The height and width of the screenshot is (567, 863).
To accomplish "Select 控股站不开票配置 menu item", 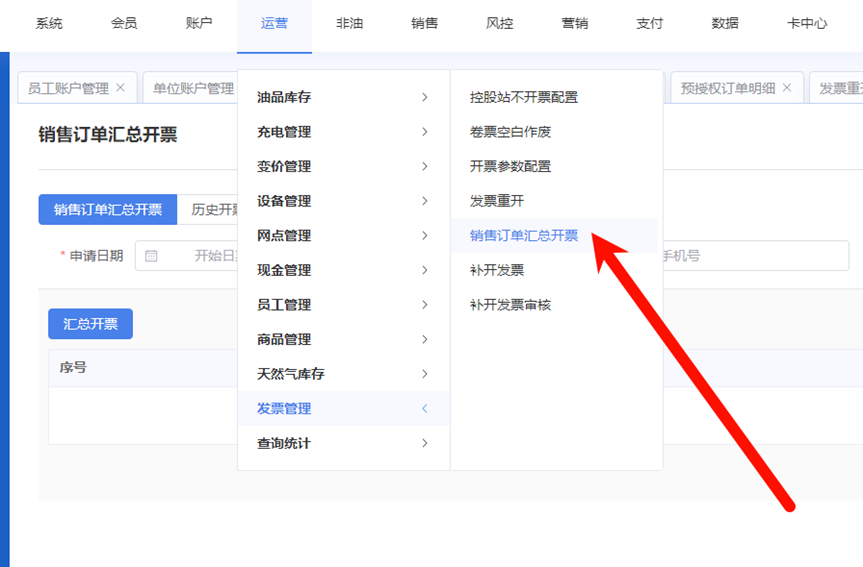I will [x=524, y=97].
